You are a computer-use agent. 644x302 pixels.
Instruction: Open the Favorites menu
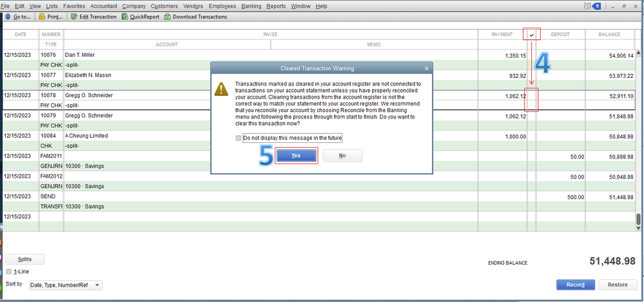pyautogui.click(x=74, y=6)
